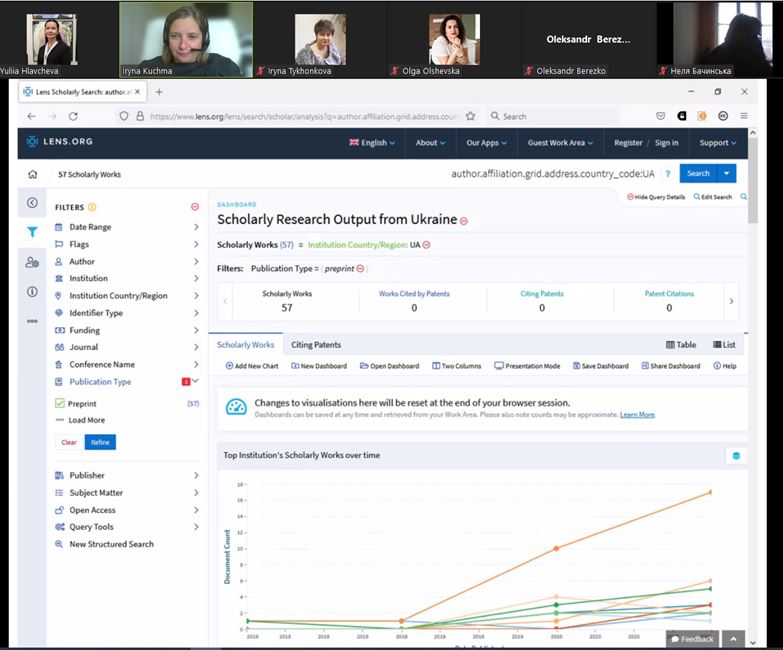Image resolution: width=783 pixels, height=650 pixels.
Task: Expand the Date Range filter
Action: [126, 227]
